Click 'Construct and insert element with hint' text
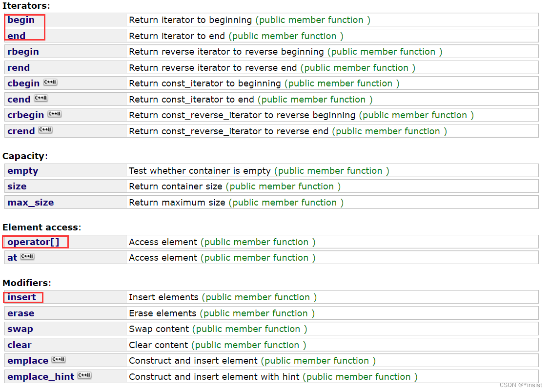The width and height of the screenshot is (550, 392). (214, 377)
